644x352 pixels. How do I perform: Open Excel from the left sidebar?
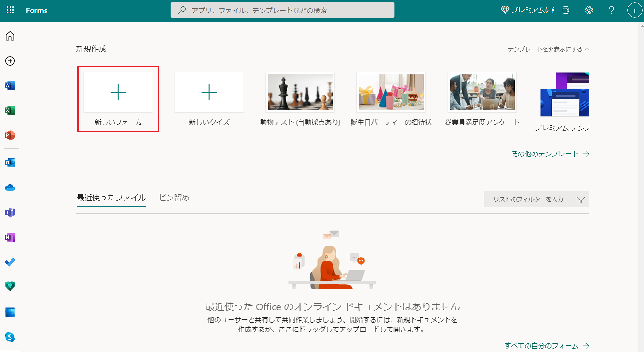pyautogui.click(x=11, y=110)
